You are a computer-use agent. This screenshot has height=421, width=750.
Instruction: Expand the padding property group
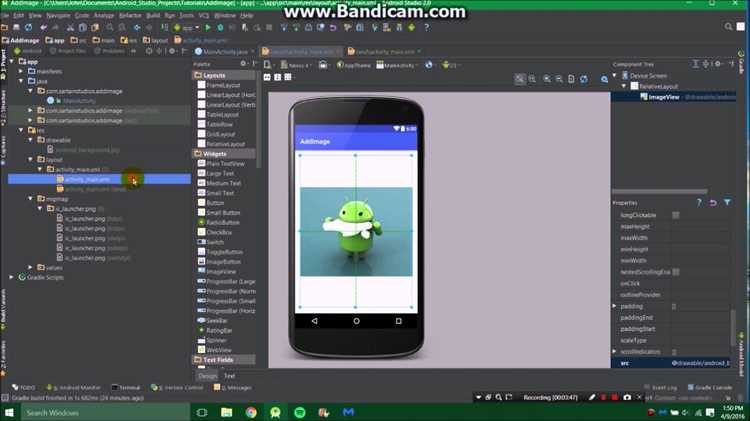(x=615, y=306)
